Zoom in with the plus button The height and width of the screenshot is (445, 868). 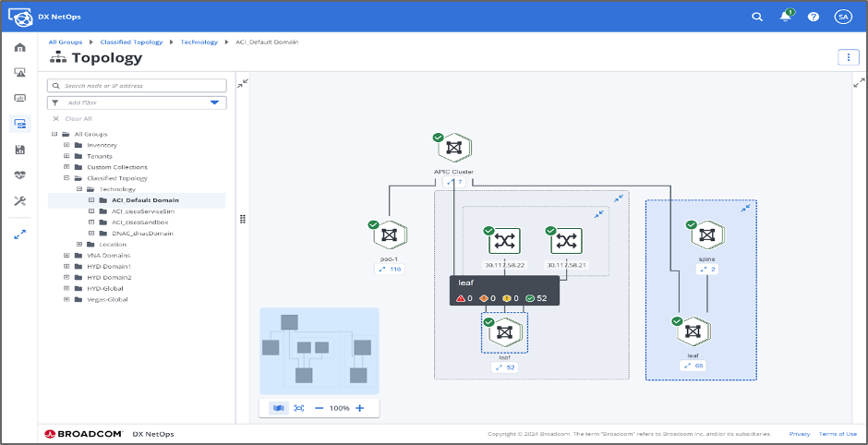360,408
